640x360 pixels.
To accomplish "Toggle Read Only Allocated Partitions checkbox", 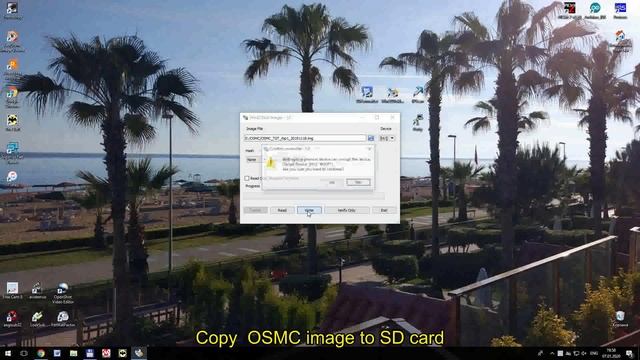I will [x=247, y=178].
